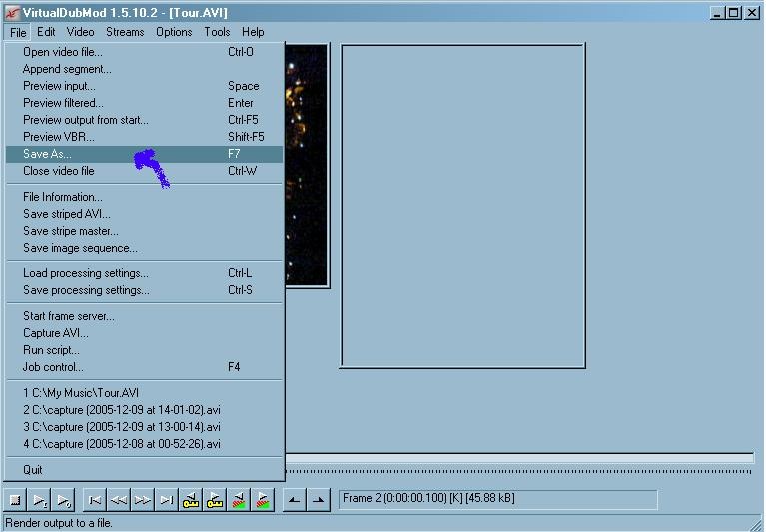The height and width of the screenshot is (532, 766).
Task: Open the Streams menu
Action: click(x=125, y=32)
